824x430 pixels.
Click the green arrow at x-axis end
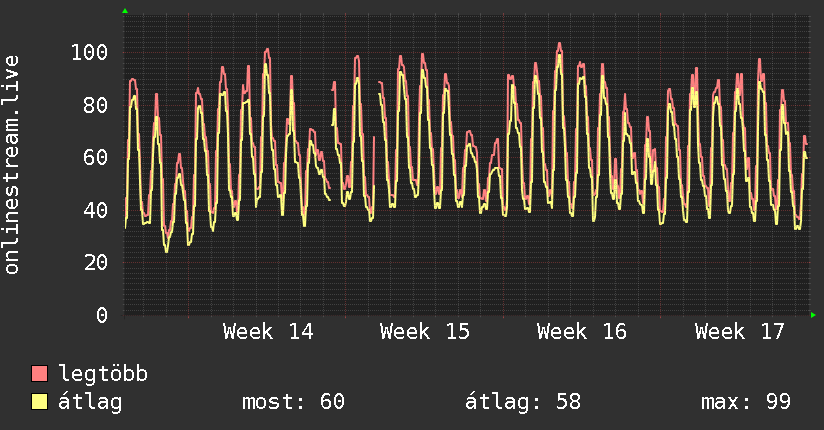(x=813, y=315)
